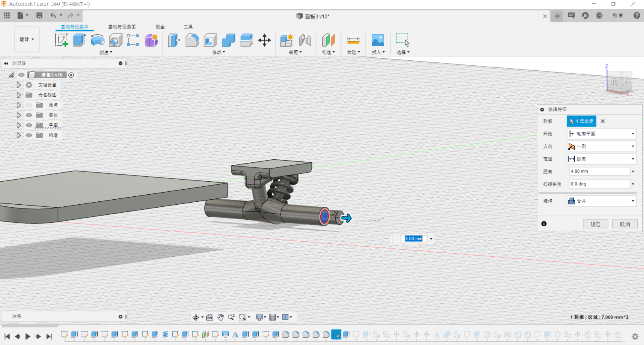Click the Undo arrow
The image size is (644, 345).
click(x=53, y=15)
